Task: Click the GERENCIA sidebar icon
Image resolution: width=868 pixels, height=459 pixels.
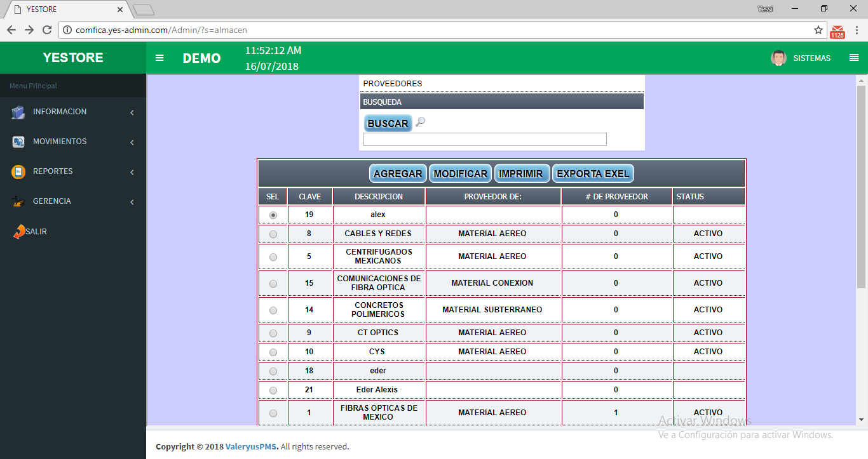Action: click(x=18, y=202)
